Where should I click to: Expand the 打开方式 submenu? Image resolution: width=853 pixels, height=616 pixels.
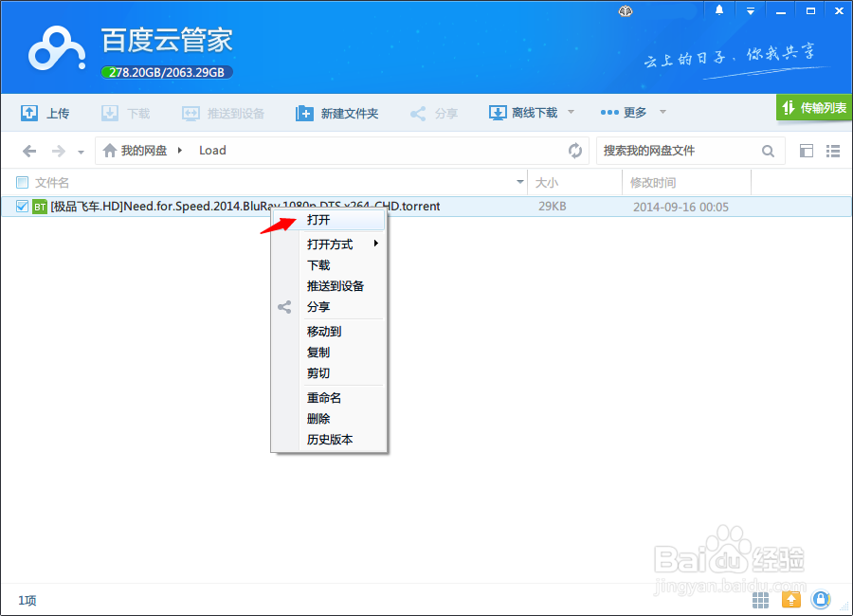330,245
